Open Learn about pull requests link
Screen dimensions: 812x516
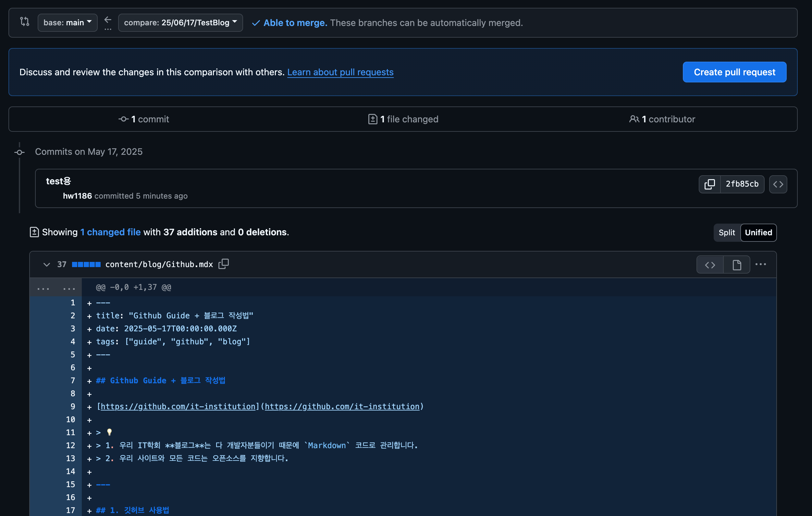pos(340,72)
